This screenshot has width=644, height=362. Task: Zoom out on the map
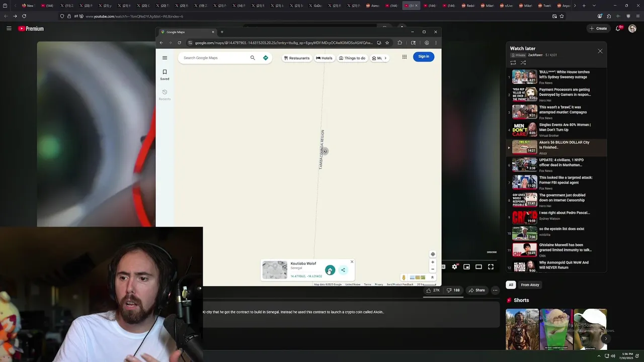pyautogui.click(x=433, y=269)
